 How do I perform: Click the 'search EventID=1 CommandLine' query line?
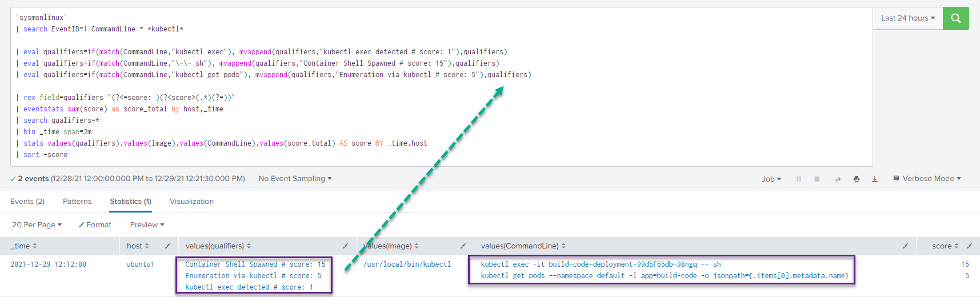pos(99,29)
